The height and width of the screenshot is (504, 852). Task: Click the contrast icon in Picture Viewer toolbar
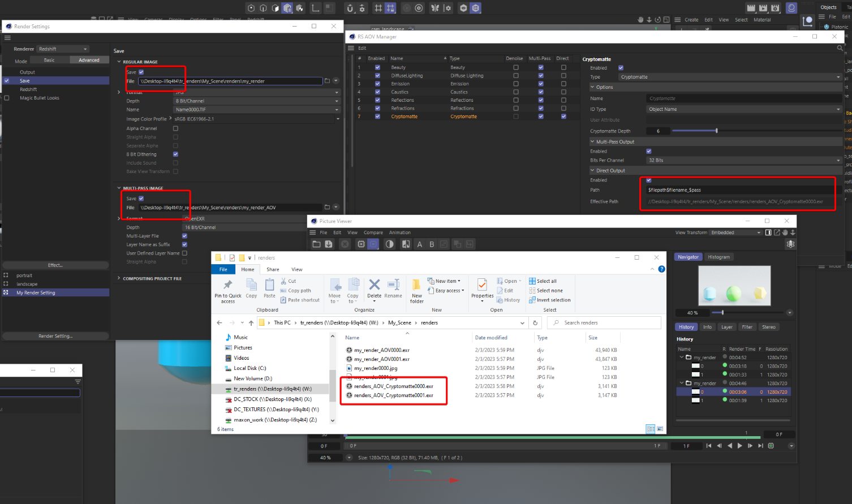coord(389,244)
